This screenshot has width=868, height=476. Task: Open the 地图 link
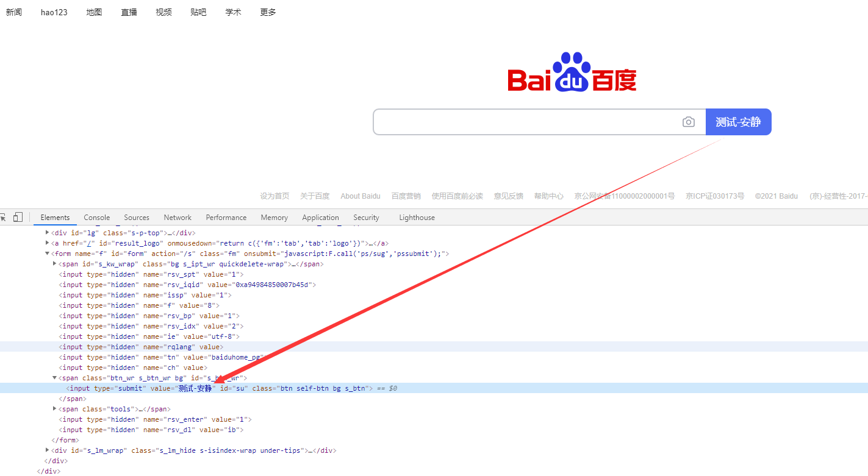94,12
